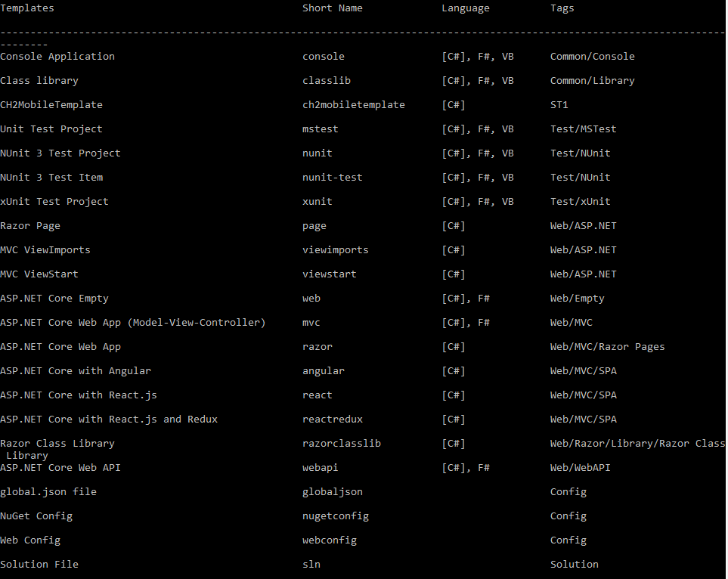Click the ST1 tag text
This screenshot has height=579, width=728.
[559, 105]
